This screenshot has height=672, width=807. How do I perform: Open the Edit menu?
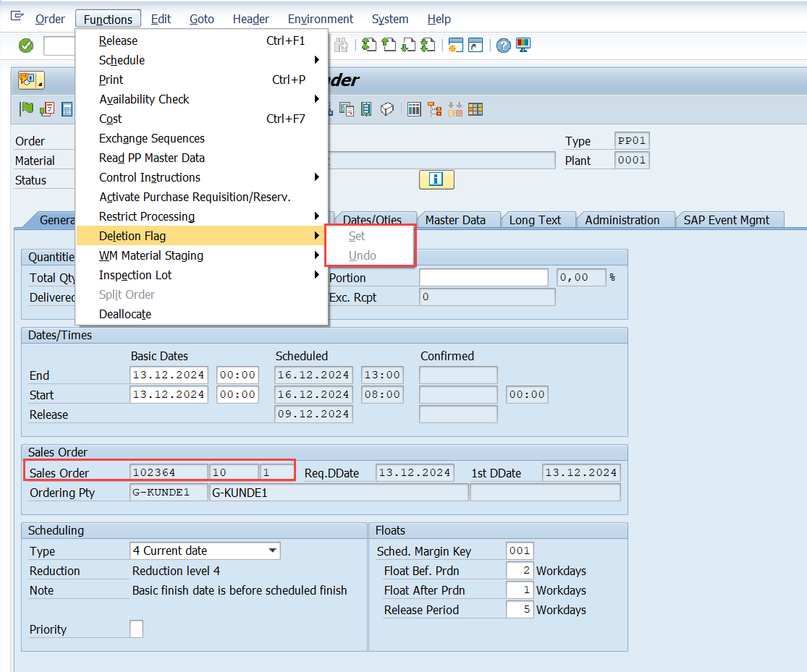click(161, 19)
